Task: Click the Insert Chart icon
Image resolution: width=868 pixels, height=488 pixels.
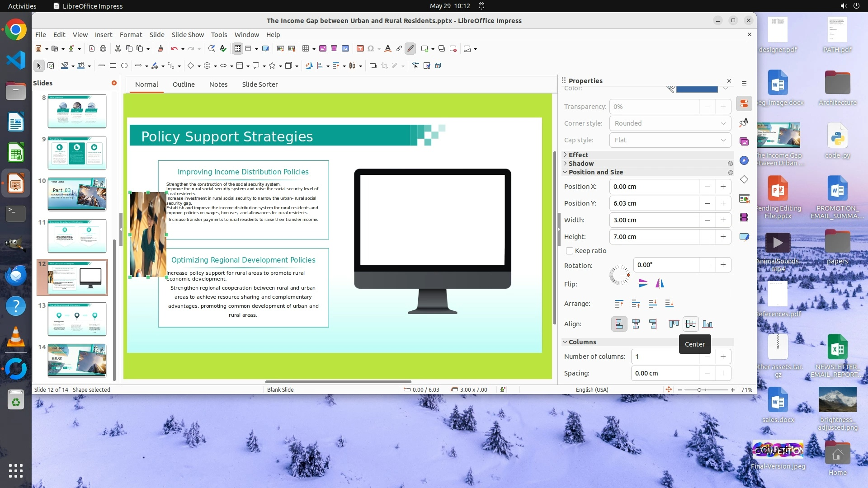Action: [x=345, y=49]
